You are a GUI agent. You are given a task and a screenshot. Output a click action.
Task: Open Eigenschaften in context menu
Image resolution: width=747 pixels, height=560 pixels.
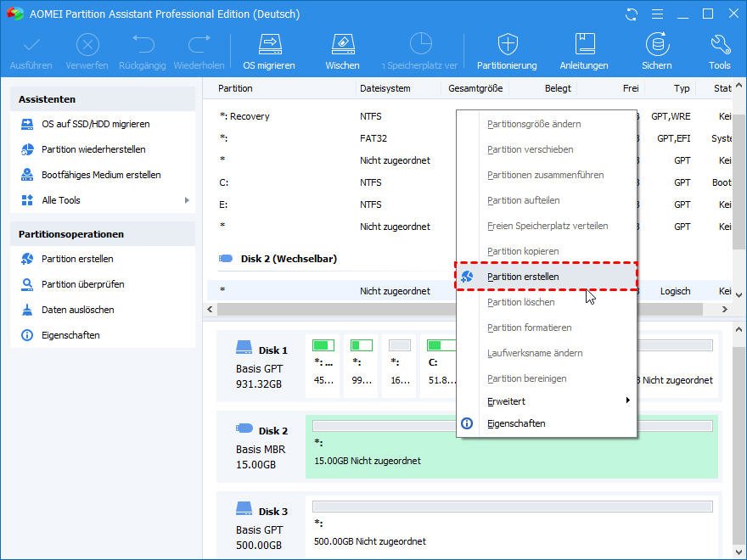point(547,423)
